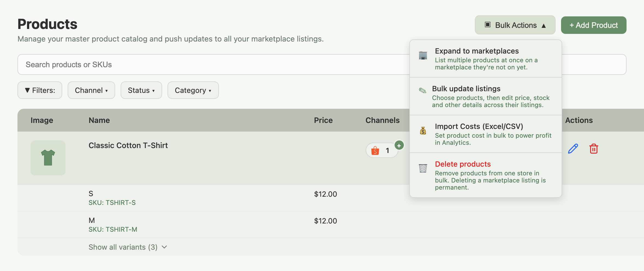Image resolution: width=644 pixels, height=271 pixels.
Task: Click the Classic Cotton T-Shirt product name
Action: tap(128, 145)
